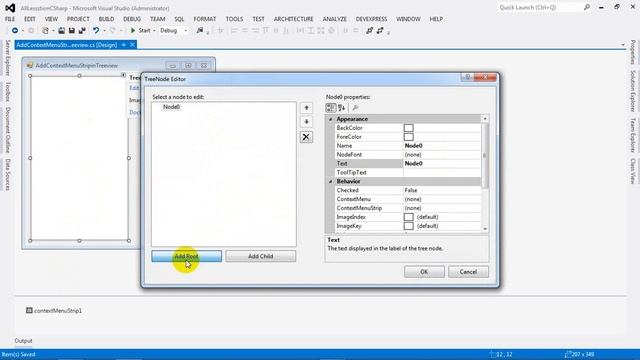Click the Save All toolbar icon
Screen dimensions: 640x360
82,31
